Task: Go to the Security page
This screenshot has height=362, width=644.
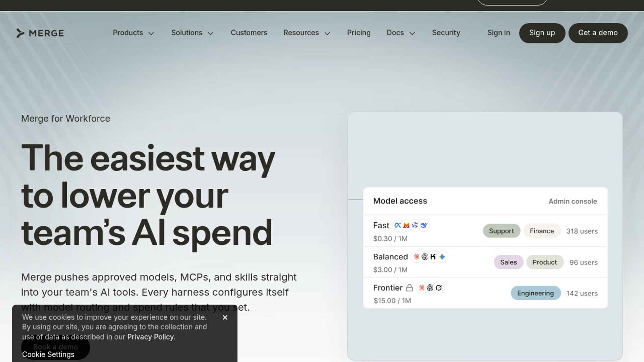Action: [446, 33]
